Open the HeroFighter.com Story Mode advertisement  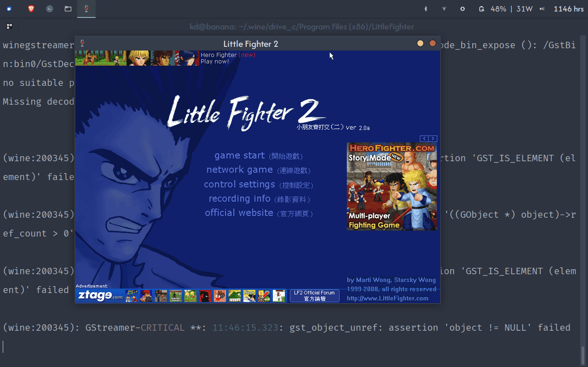point(391,186)
